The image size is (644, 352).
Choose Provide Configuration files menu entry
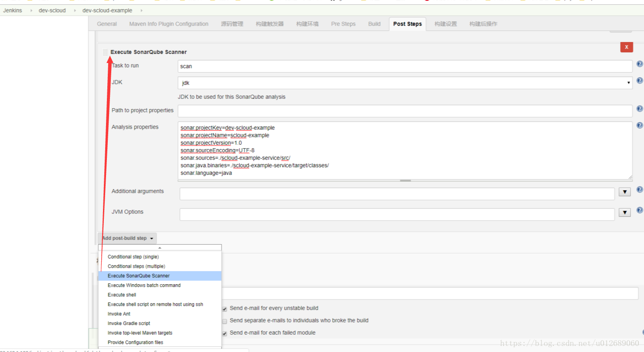tap(160, 342)
